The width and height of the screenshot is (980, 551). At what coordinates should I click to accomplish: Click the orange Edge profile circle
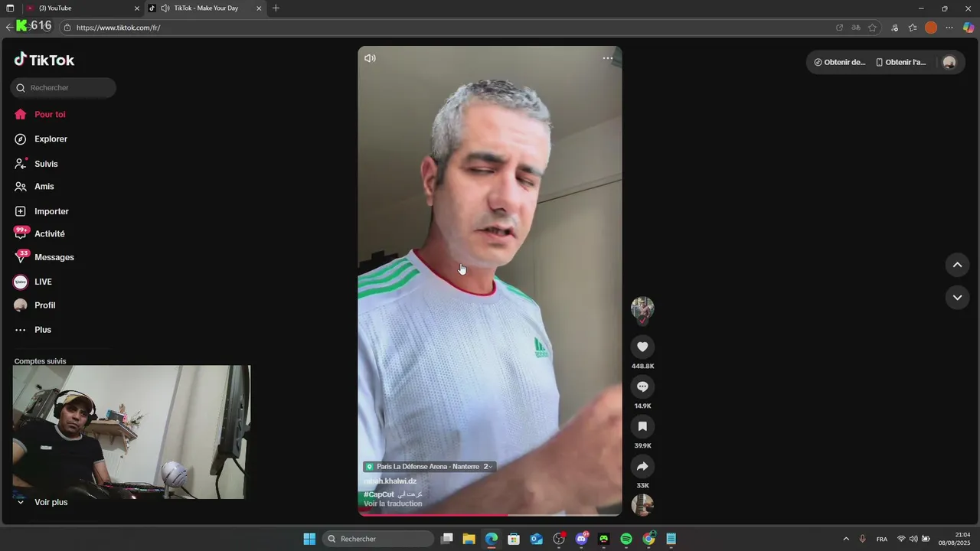point(931,28)
